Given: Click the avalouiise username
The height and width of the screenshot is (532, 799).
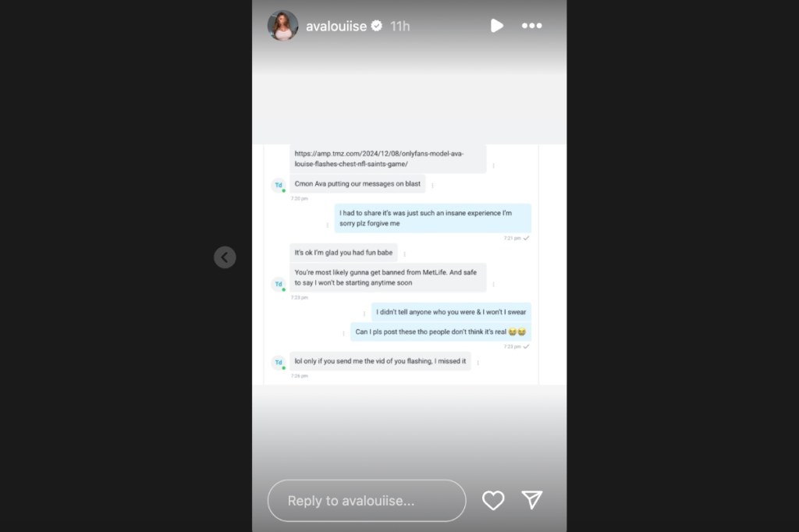Looking at the screenshot, I should [x=336, y=26].
